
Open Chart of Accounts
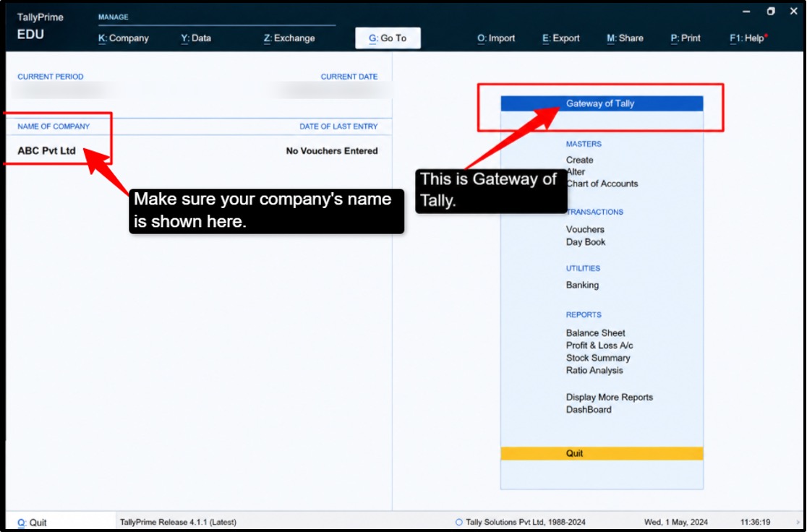click(602, 184)
